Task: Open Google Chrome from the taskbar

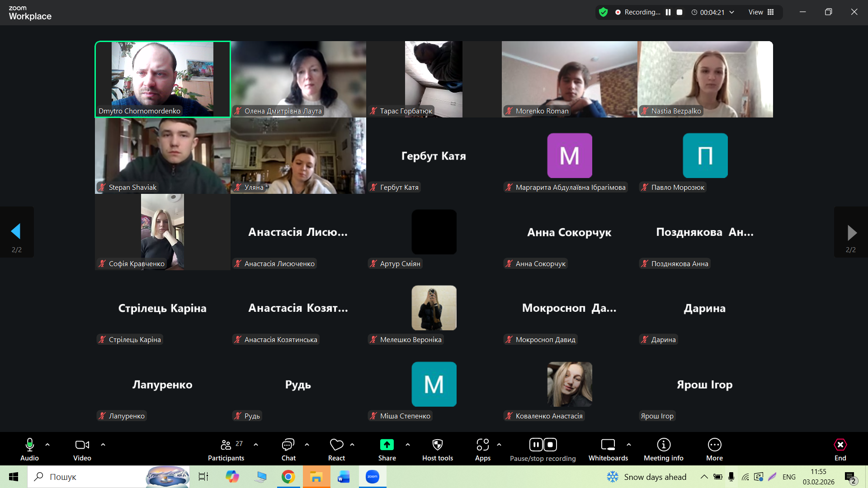Action: tap(288, 477)
